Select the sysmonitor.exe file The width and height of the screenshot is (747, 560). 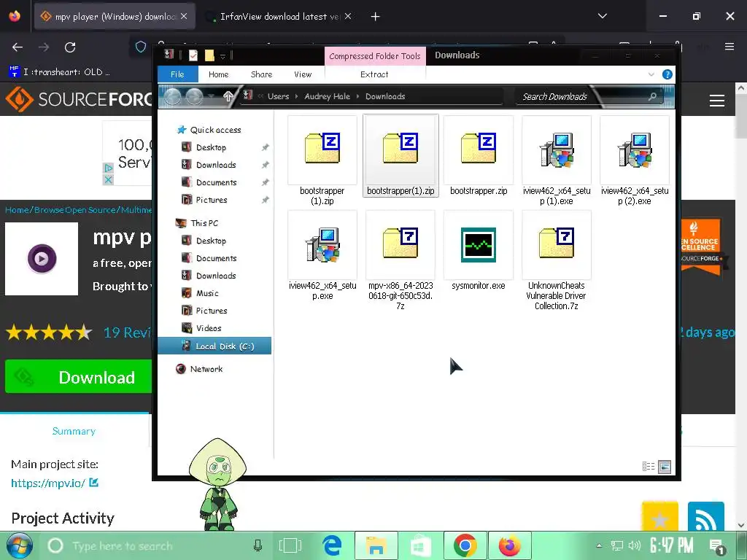point(479,251)
